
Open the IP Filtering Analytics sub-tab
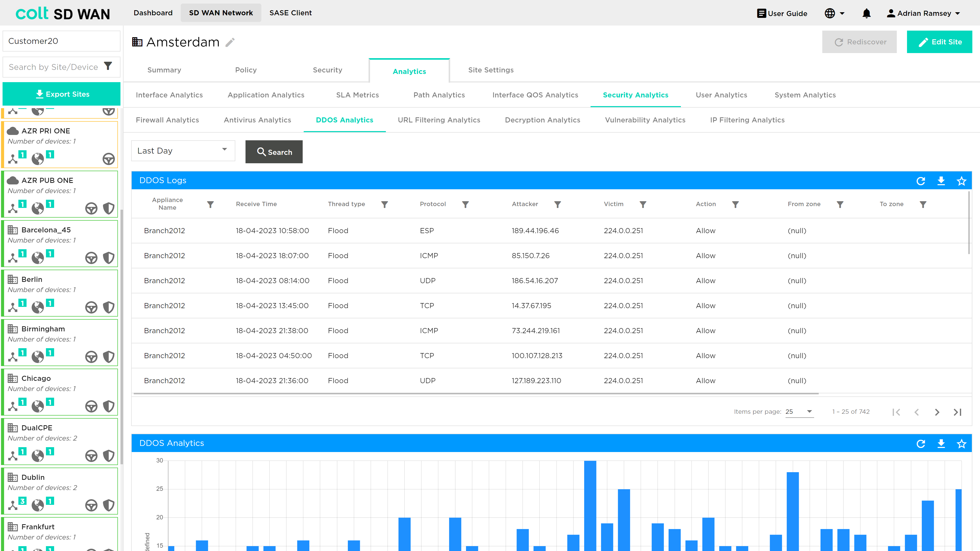click(747, 120)
